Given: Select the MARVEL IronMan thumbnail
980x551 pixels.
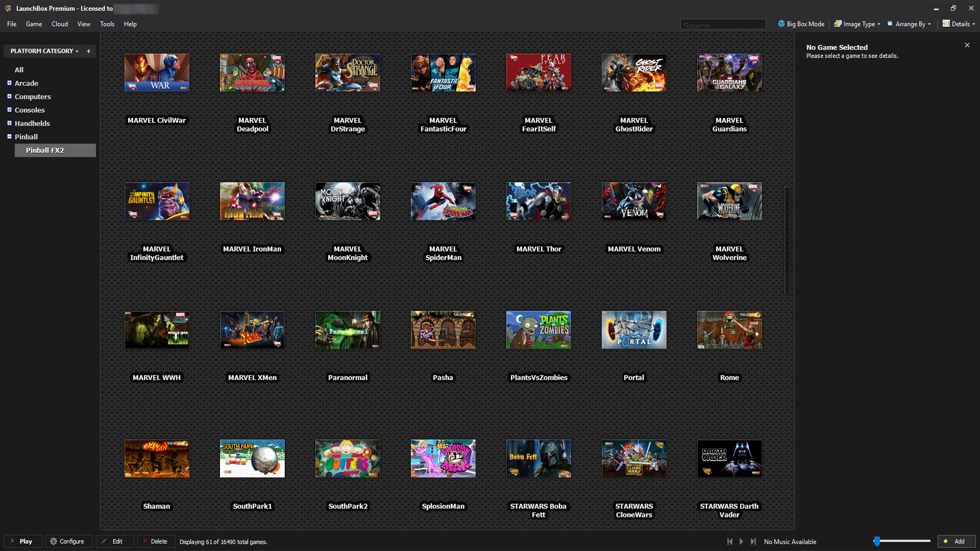Looking at the screenshot, I should tap(252, 202).
